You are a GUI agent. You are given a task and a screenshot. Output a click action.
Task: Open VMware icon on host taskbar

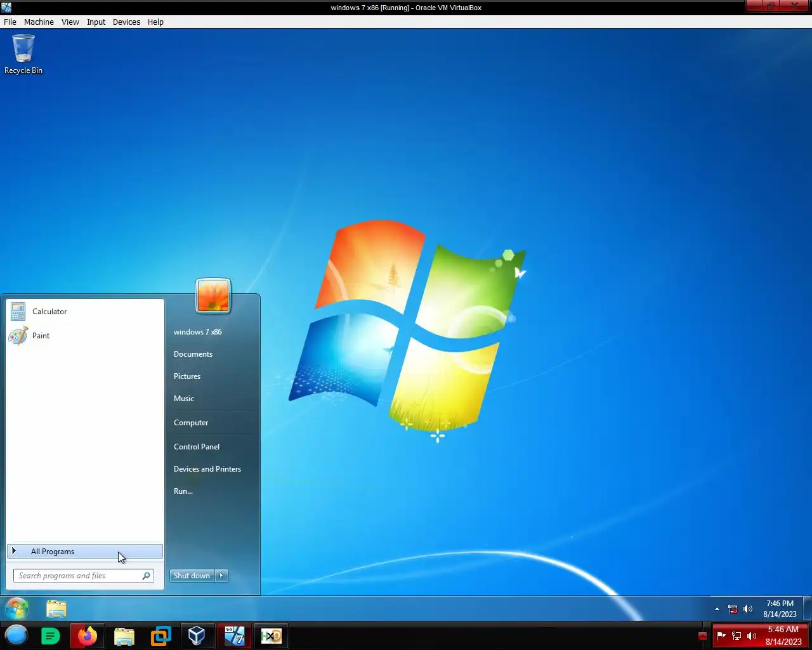pyautogui.click(x=160, y=635)
